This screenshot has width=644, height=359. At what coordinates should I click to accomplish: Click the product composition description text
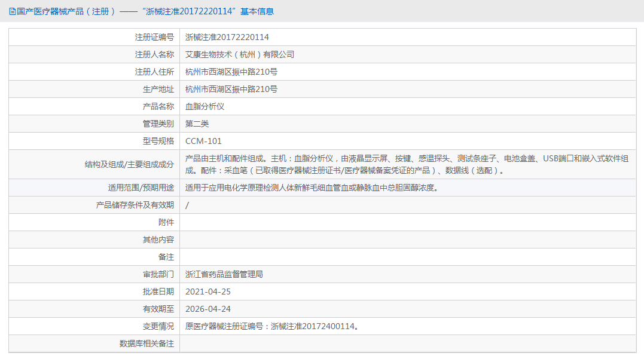click(407, 164)
